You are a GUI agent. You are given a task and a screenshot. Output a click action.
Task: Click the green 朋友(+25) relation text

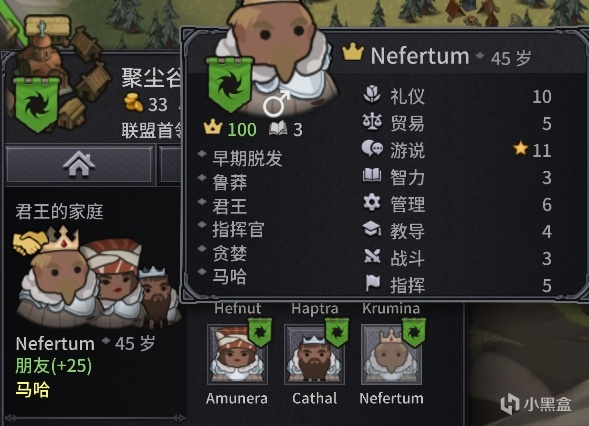(x=54, y=366)
